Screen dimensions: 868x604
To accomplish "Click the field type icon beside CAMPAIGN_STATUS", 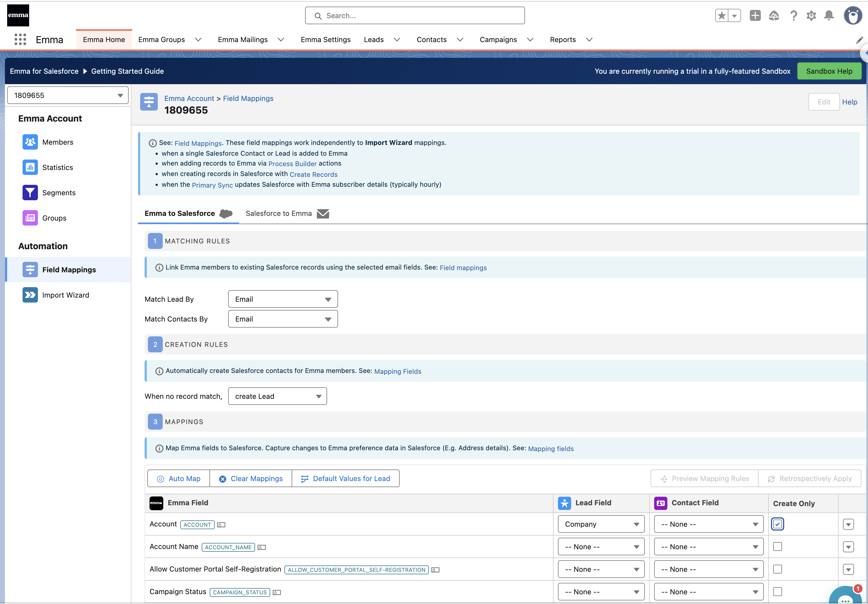I will 277,592.
